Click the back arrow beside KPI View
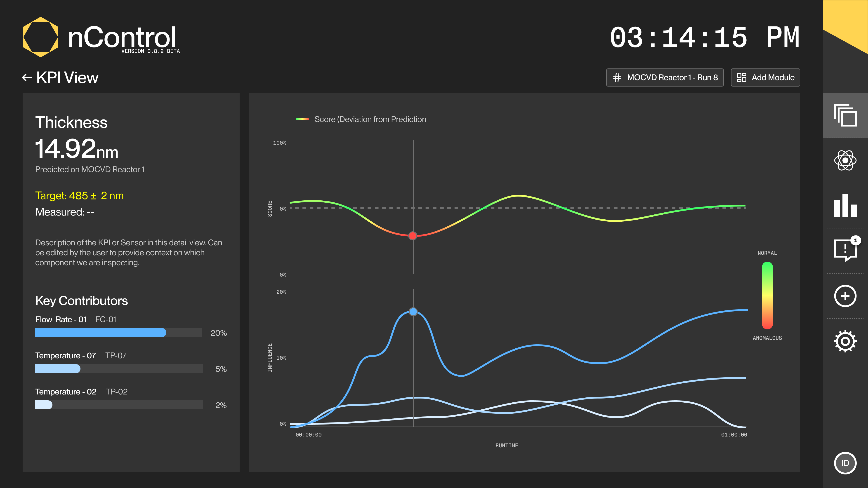The height and width of the screenshot is (488, 868). coord(27,78)
